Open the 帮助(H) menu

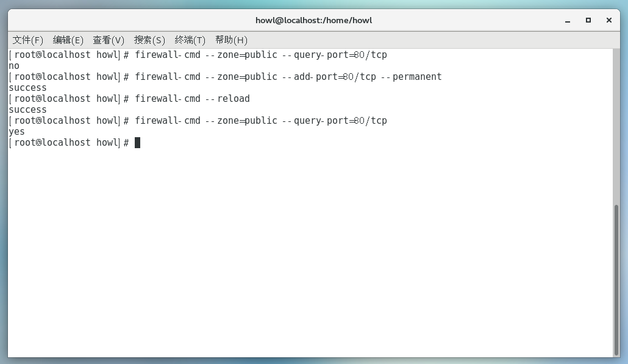(x=231, y=40)
